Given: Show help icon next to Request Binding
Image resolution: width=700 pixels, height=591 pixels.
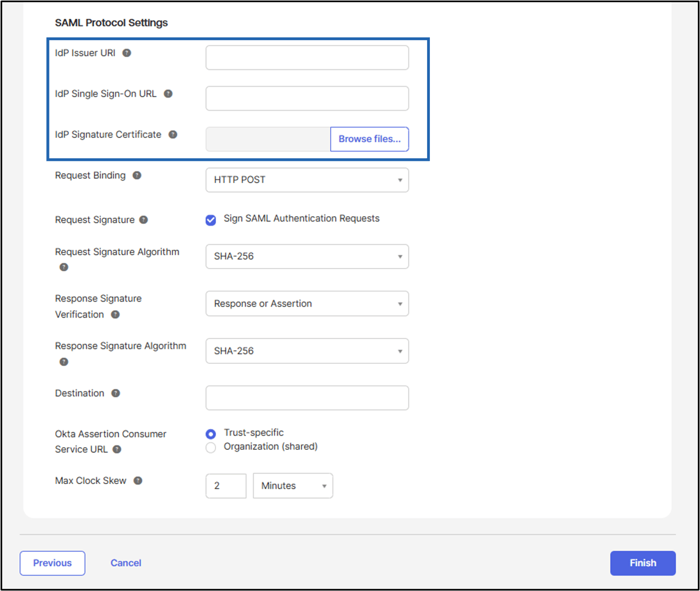Looking at the screenshot, I should pyautogui.click(x=137, y=175).
